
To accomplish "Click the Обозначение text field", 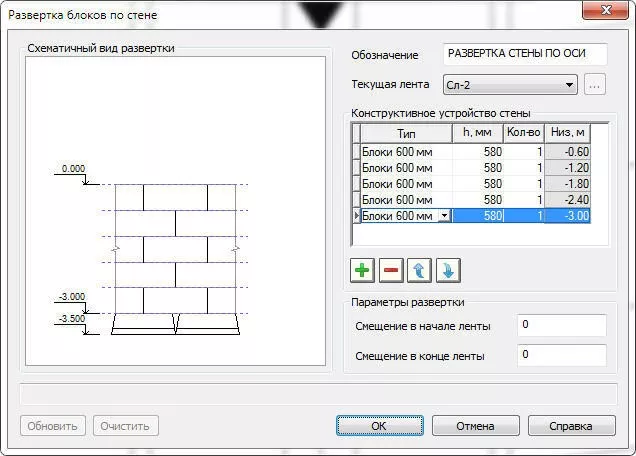I will point(525,54).
